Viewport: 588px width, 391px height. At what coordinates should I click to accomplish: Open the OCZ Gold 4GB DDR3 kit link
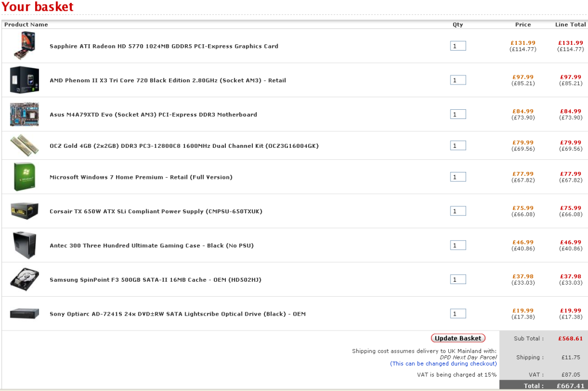(184, 146)
